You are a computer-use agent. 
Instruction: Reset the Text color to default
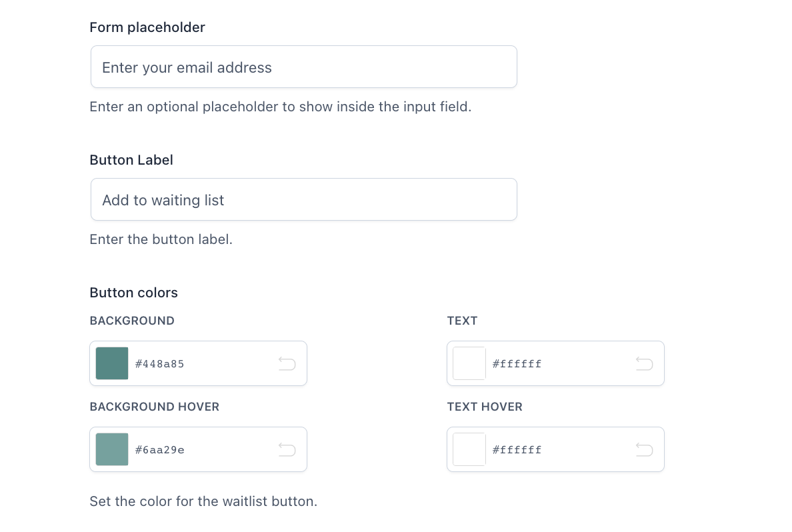pos(644,363)
